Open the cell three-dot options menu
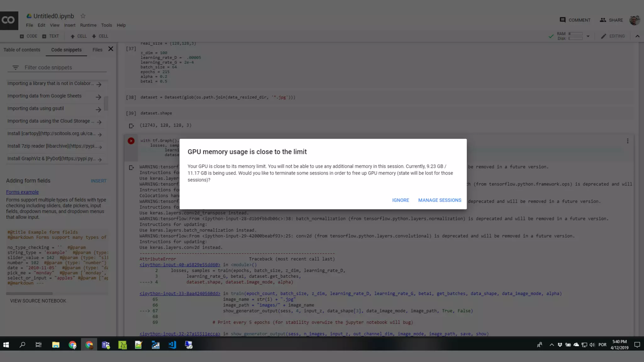This screenshot has width=644, height=362. tap(627, 141)
